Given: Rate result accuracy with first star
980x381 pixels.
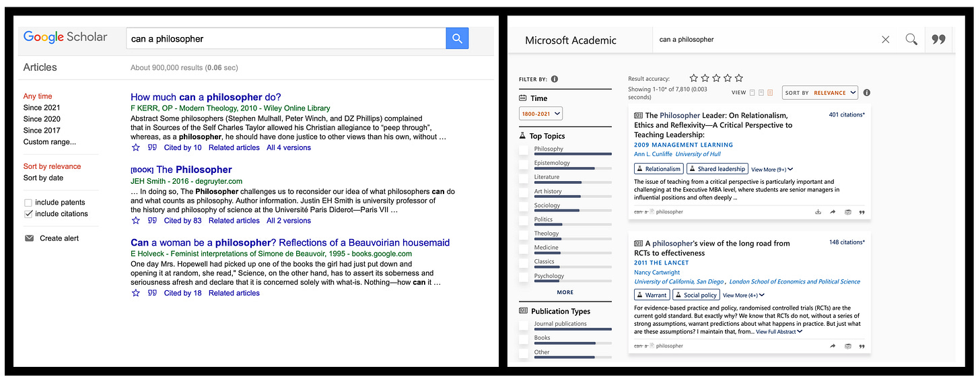Looking at the screenshot, I should click(x=694, y=78).
